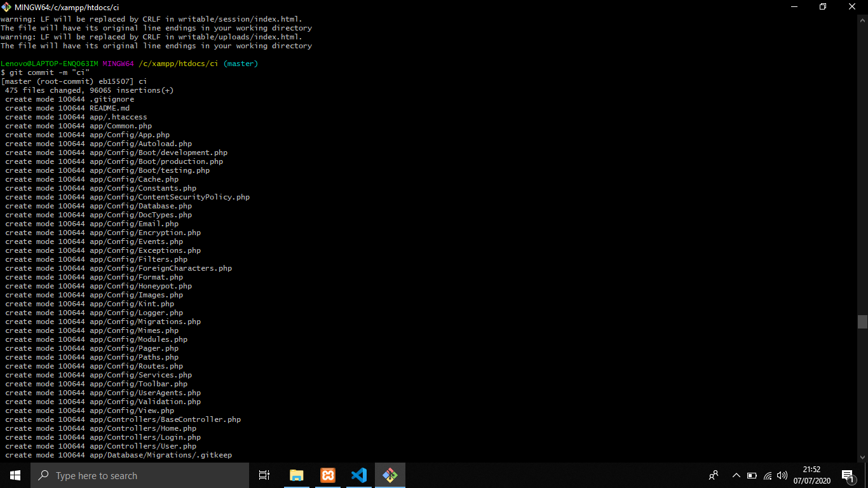Click the "app/Database/Migrations/.gitkeep" line

point(118,455)
